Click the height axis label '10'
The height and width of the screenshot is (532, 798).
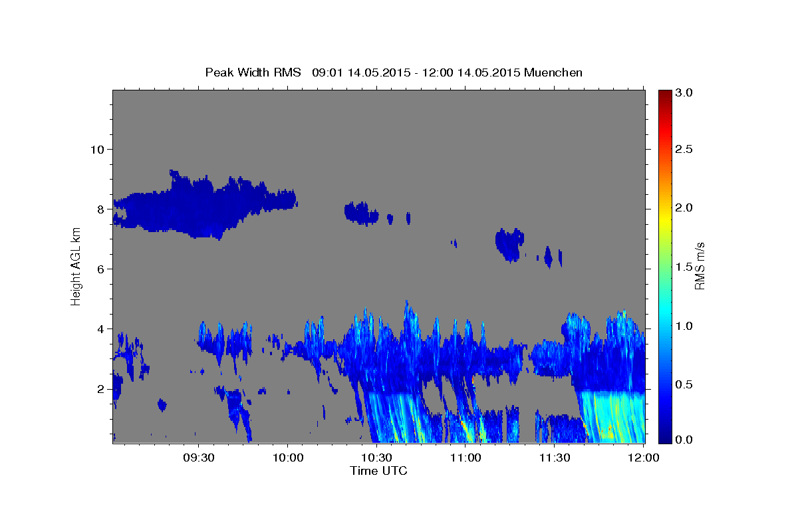(x=96, y=149)
